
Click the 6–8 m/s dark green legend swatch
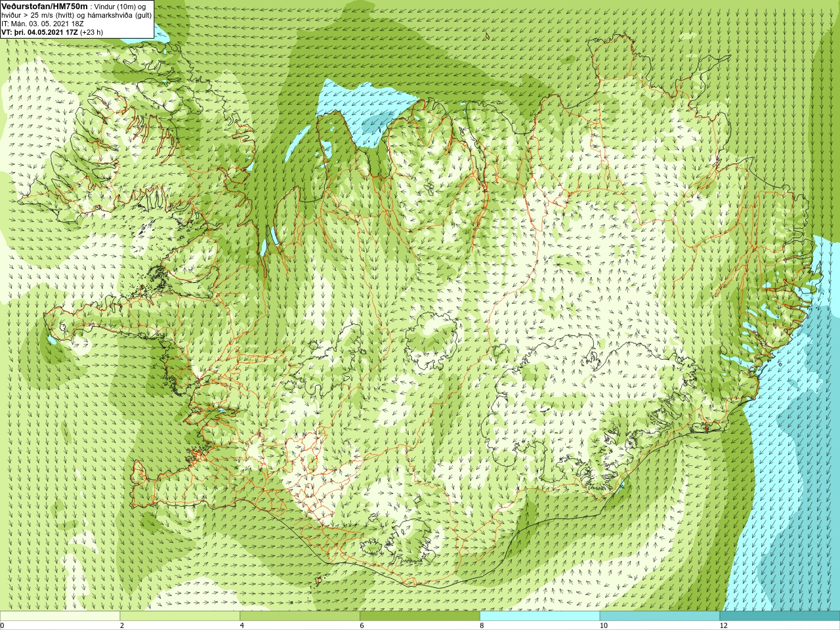pyautogui.click(x=420, y=616)
